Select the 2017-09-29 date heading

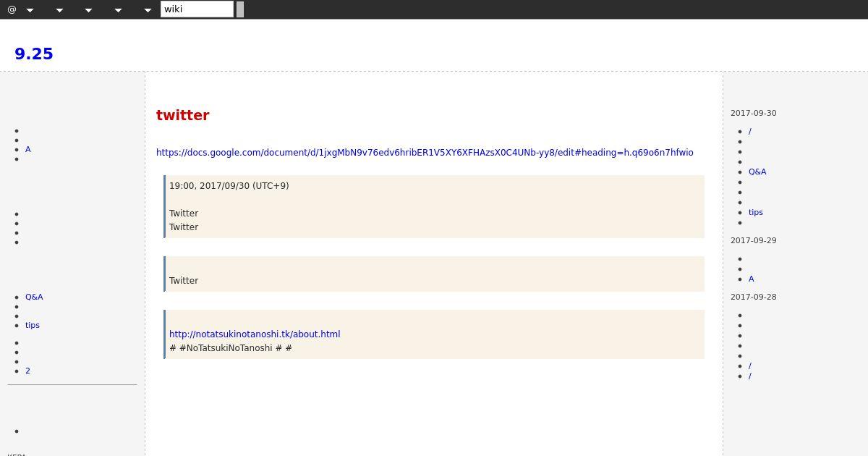(x=754, y=241)
